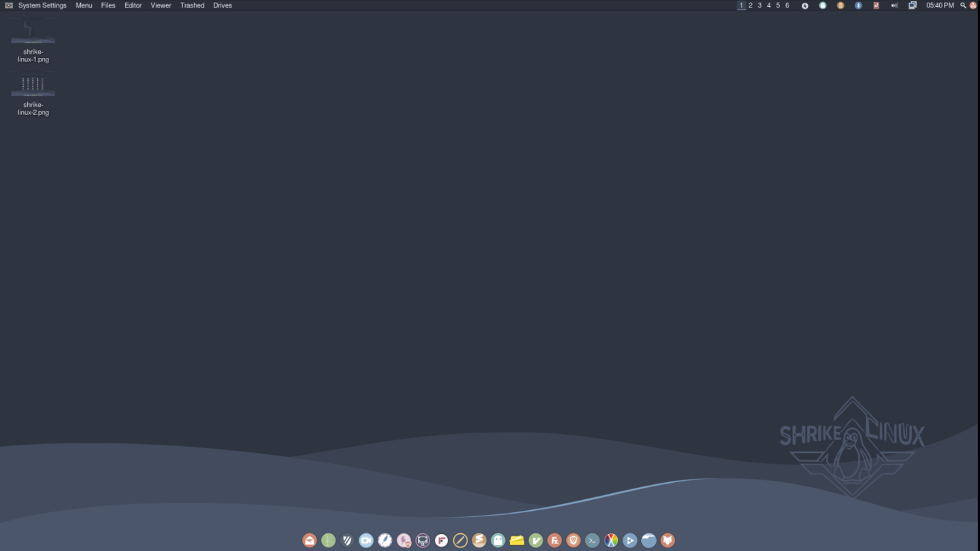Open the green Vim icon in the dock

click(x=536, y=541)
